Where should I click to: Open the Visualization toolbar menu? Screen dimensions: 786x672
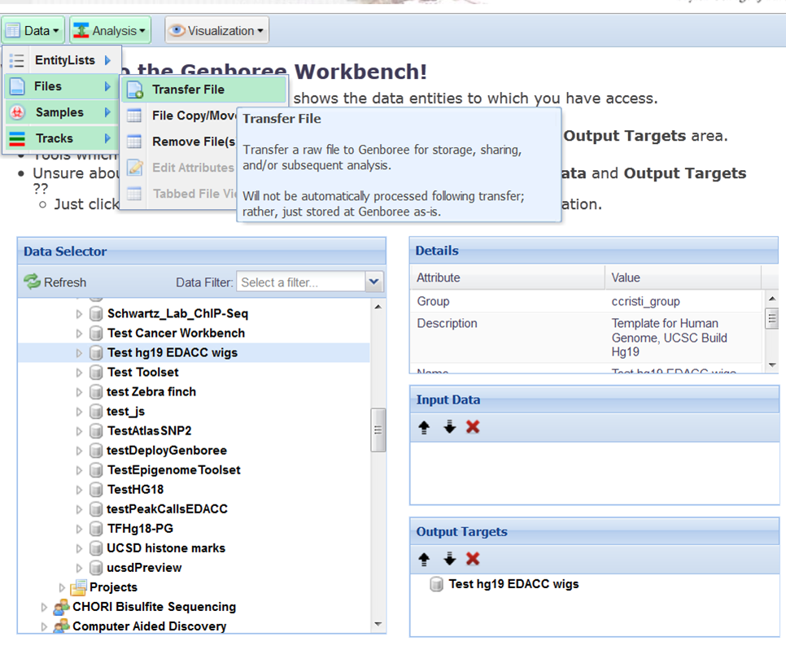pyautogui.click(x=216, y=31)
